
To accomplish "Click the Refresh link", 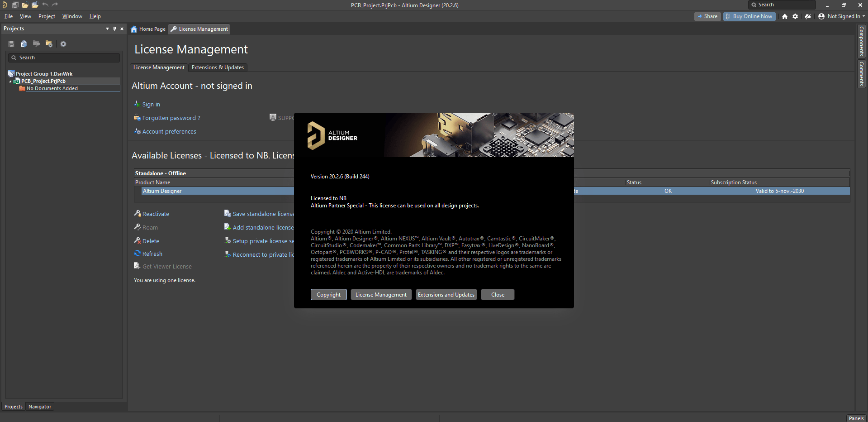I will [152, 254].
